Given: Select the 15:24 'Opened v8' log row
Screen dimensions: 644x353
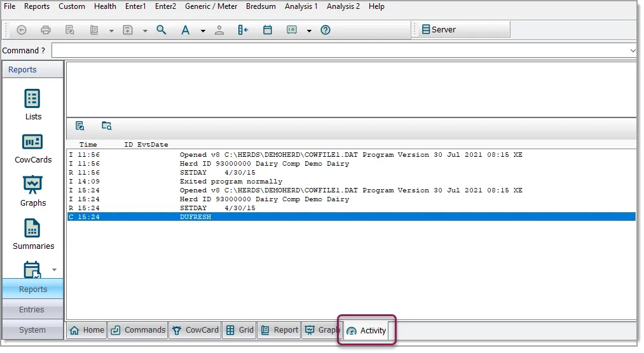Looking at the screenshot, I should pos(352,190).
